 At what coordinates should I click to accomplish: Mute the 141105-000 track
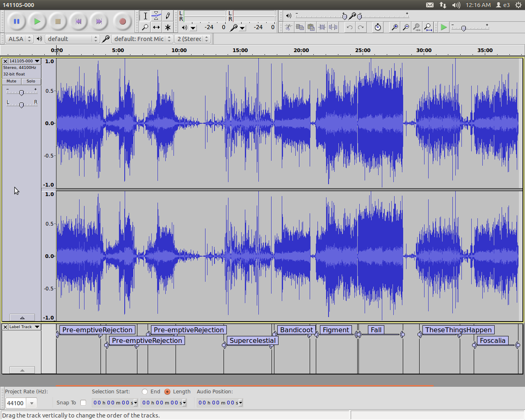(x=11, y=81)
